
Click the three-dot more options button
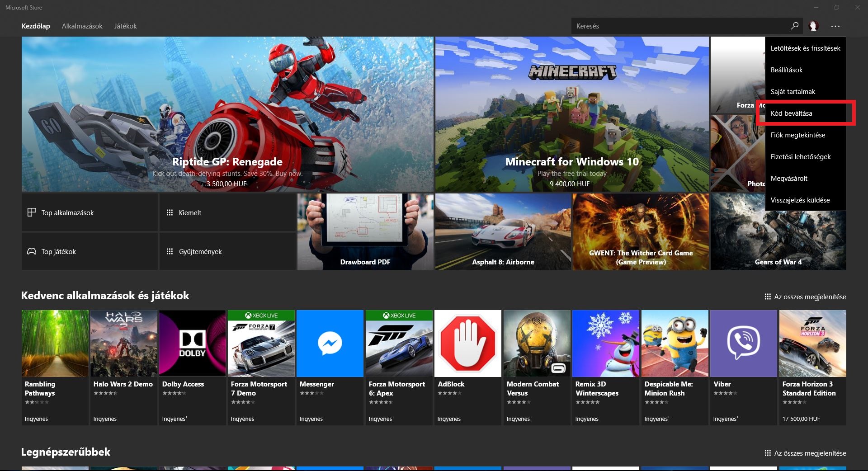coord(835,26)
